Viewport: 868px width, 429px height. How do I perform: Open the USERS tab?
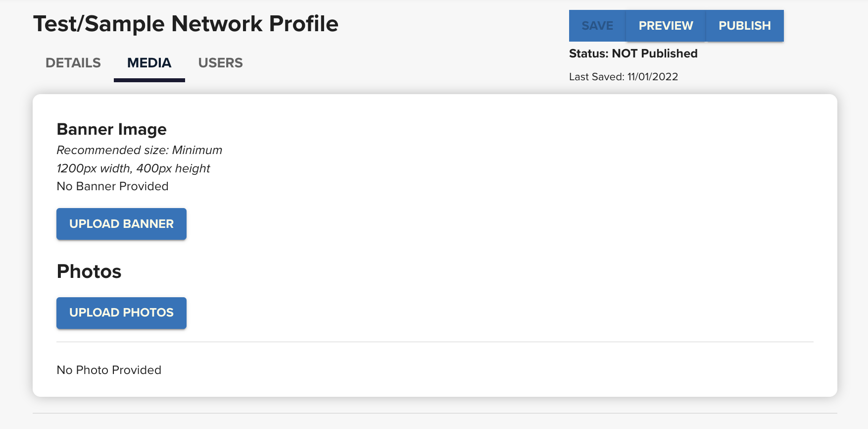221,63
